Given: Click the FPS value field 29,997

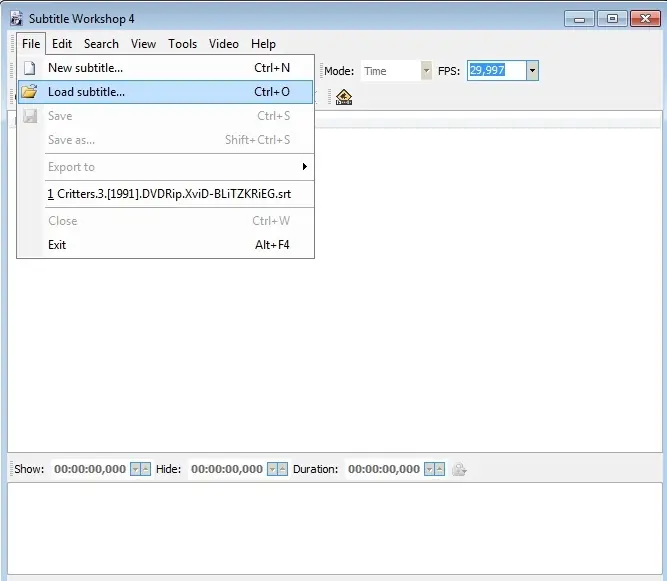Looking at the screenshot, I should 497,71.
